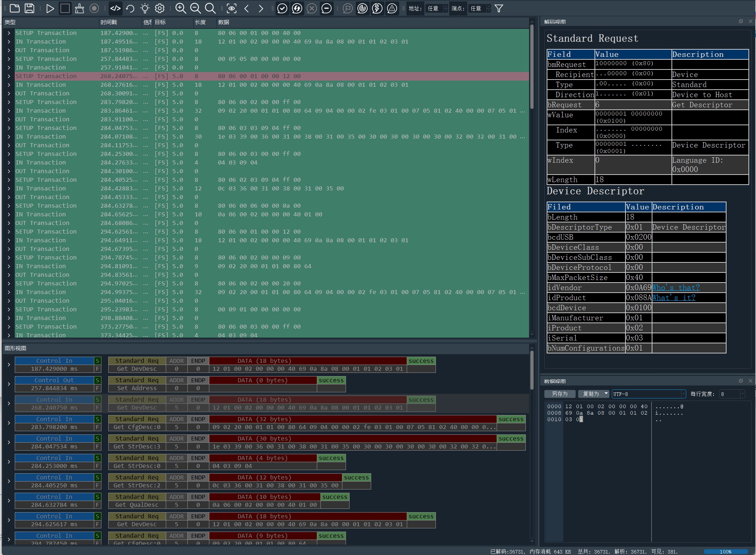Click the 地址 address filter dropdown

click(437, 8)
